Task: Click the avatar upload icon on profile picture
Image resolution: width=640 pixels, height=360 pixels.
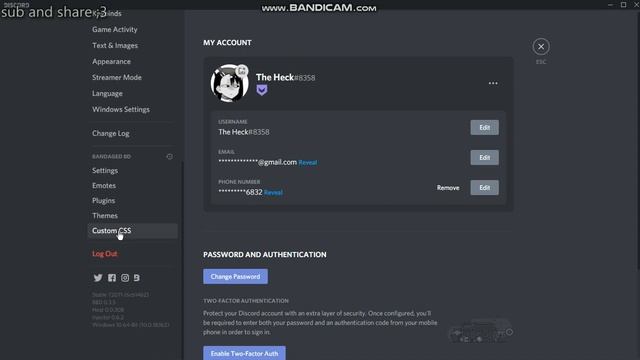Action: [x=242, y=70]
